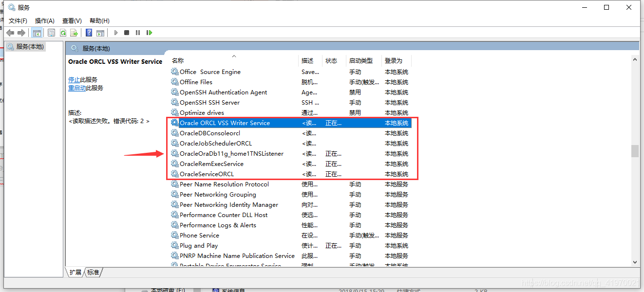Select the Plug and Play service name

[x=199, y=245]
